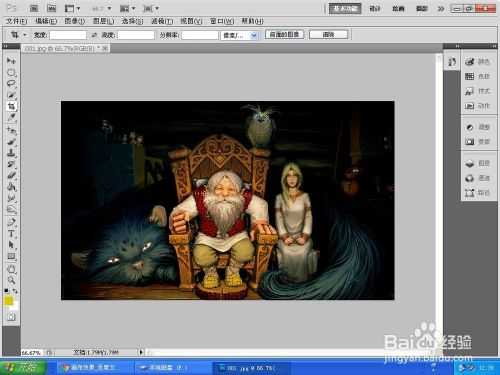Select the Move tool

tap(11, 61)
